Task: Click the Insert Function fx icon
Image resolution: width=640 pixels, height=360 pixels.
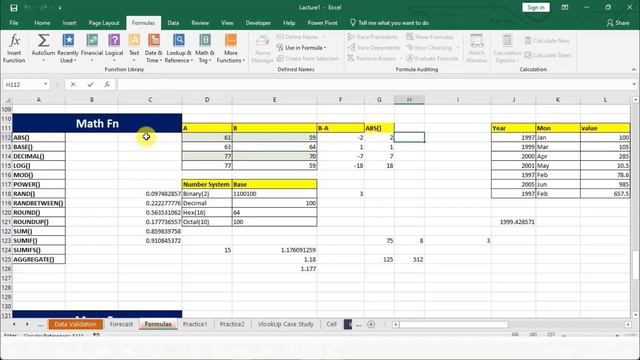Action: (x=14, y=48)
